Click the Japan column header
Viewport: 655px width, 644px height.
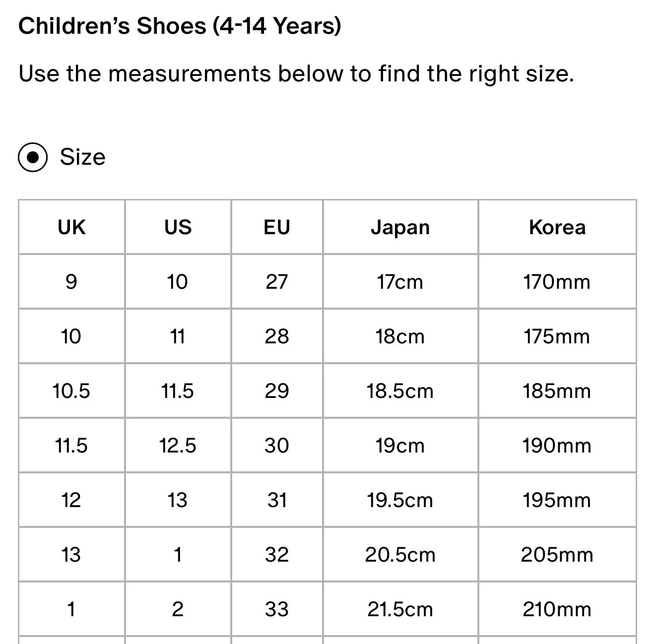click(x=400, y=227)
